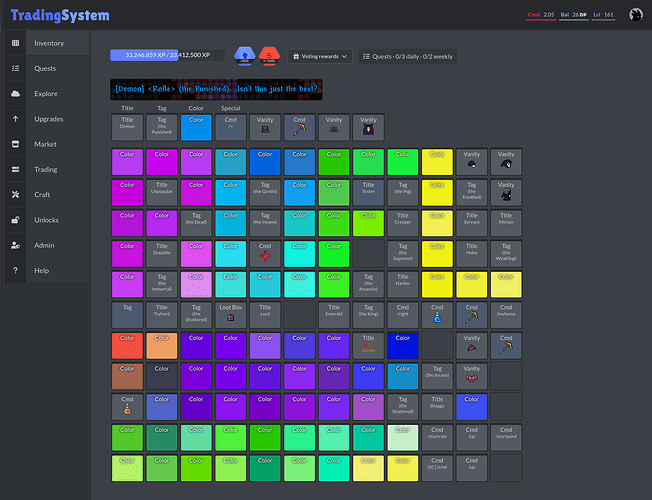652x500 pixels.
Task: Click the chat preview banner text
Action: [216, 89]
